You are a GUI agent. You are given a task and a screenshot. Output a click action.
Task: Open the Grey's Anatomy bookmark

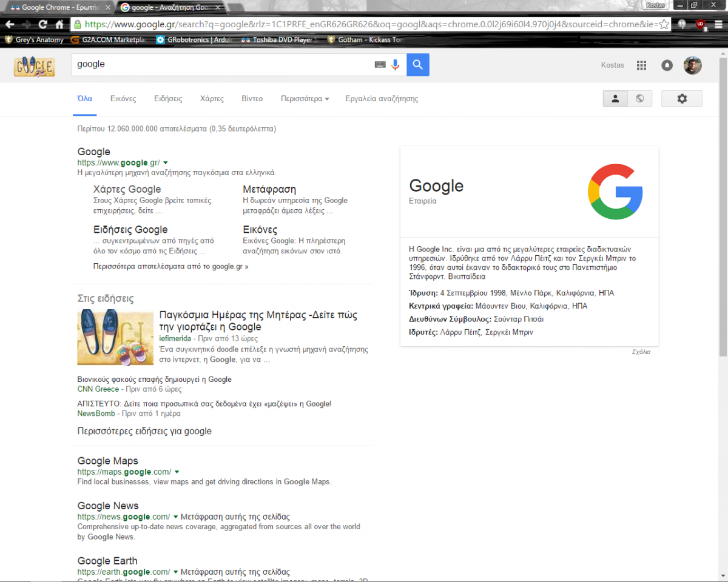[x=34, y=40]
